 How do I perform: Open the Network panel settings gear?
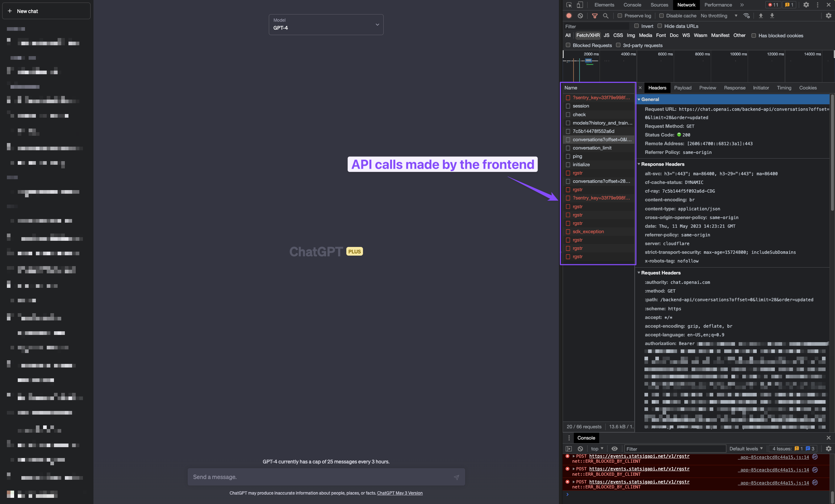tap(829, 16)
